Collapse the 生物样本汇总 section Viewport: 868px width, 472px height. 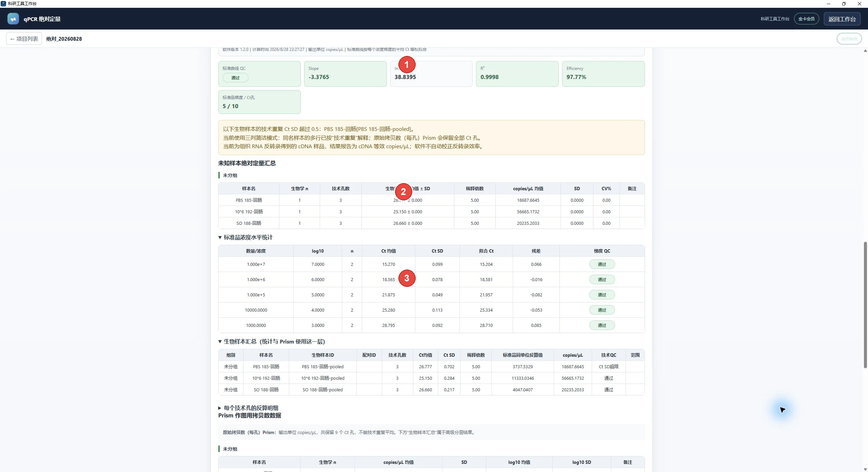[x=271, y=341]
